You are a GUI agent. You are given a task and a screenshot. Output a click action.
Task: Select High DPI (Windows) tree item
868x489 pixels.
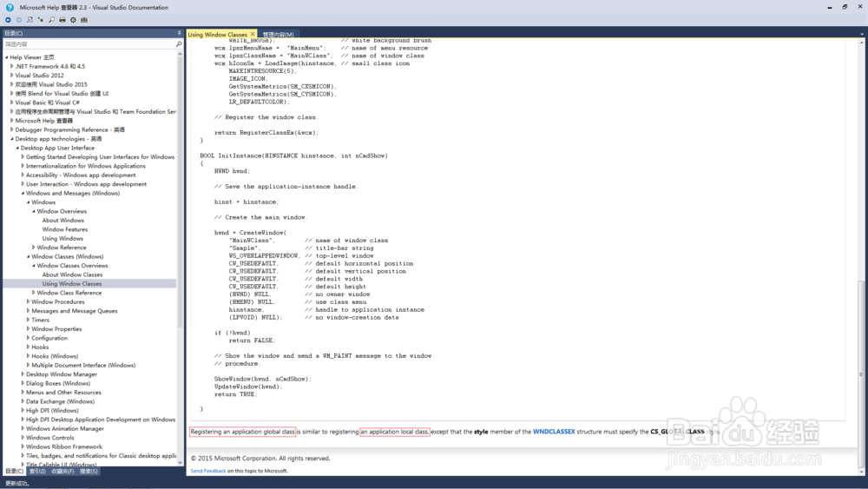click(x=52, y=410)
